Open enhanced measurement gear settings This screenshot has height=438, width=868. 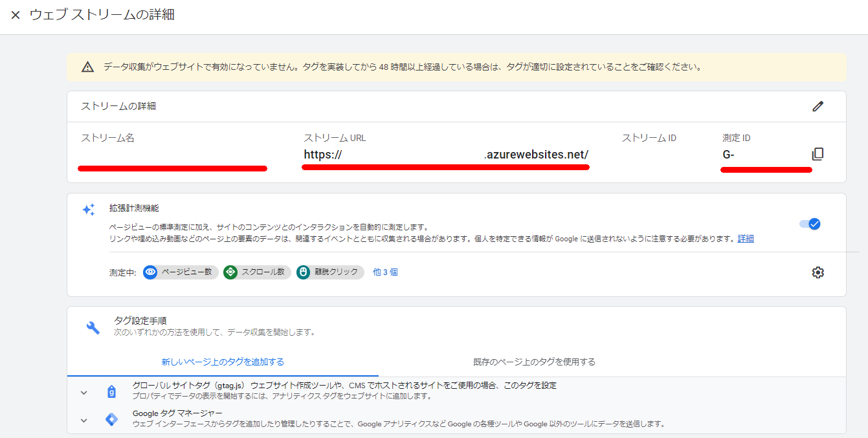[x=818, y=272]
